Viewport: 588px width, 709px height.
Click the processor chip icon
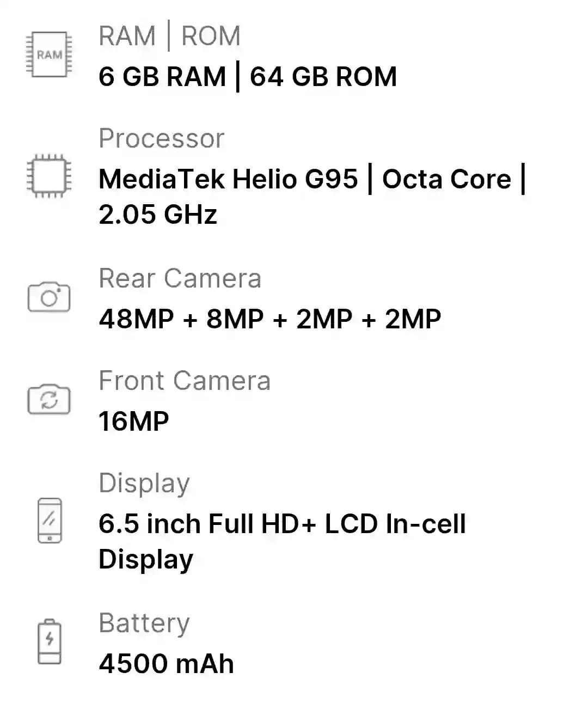(49, 176)
